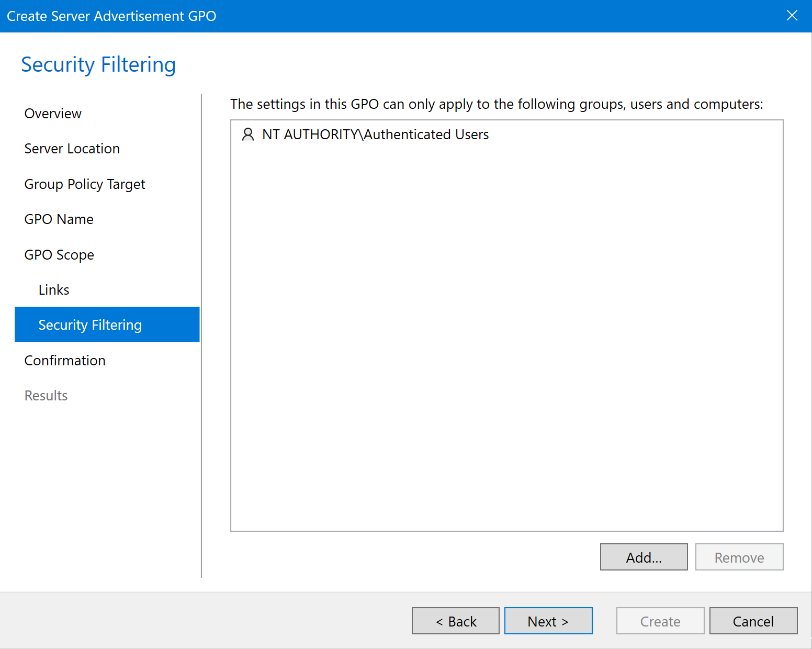The width and height of the screenshot is (812, 649).
Task: Close the Create Server Advertisement GPO dialog
Action: pyautogui.click(x=792, y=16)
